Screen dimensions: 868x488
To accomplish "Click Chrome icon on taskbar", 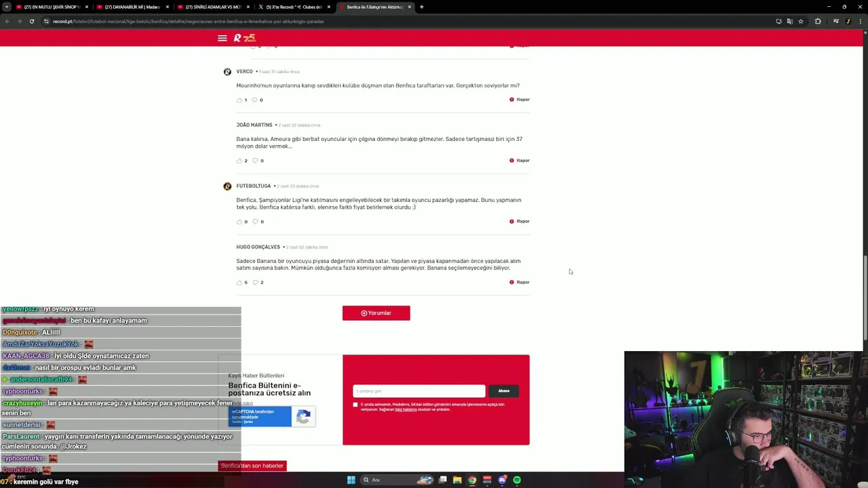I will pos(473,480).
